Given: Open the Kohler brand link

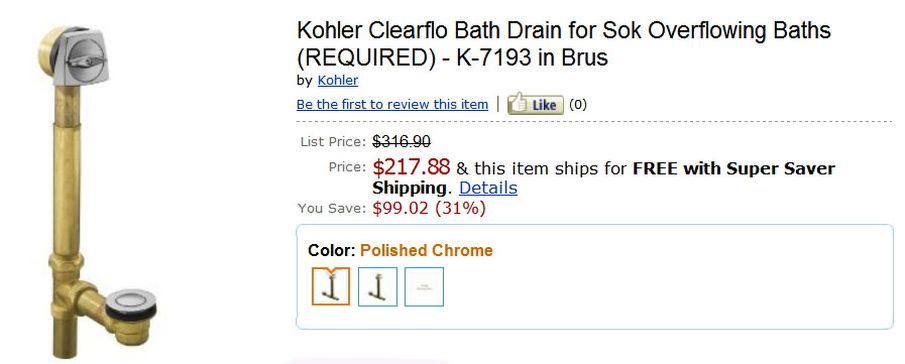Looking at the screenshot, I should (338, 80).
